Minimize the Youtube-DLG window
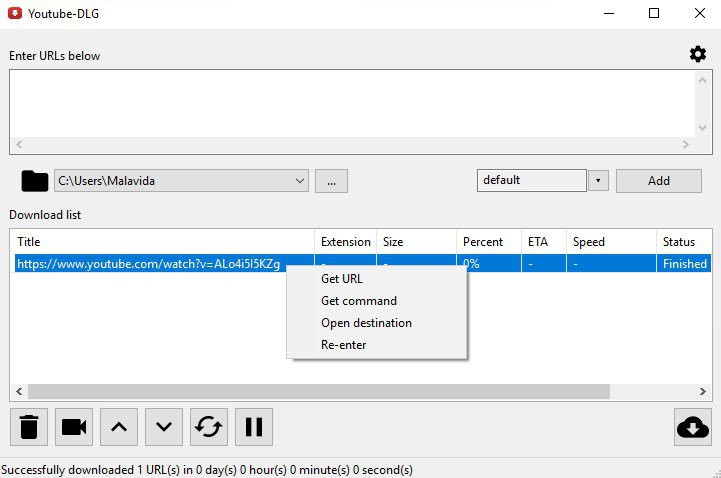This screenshot has width=721, height=478. tap(609, 13)
